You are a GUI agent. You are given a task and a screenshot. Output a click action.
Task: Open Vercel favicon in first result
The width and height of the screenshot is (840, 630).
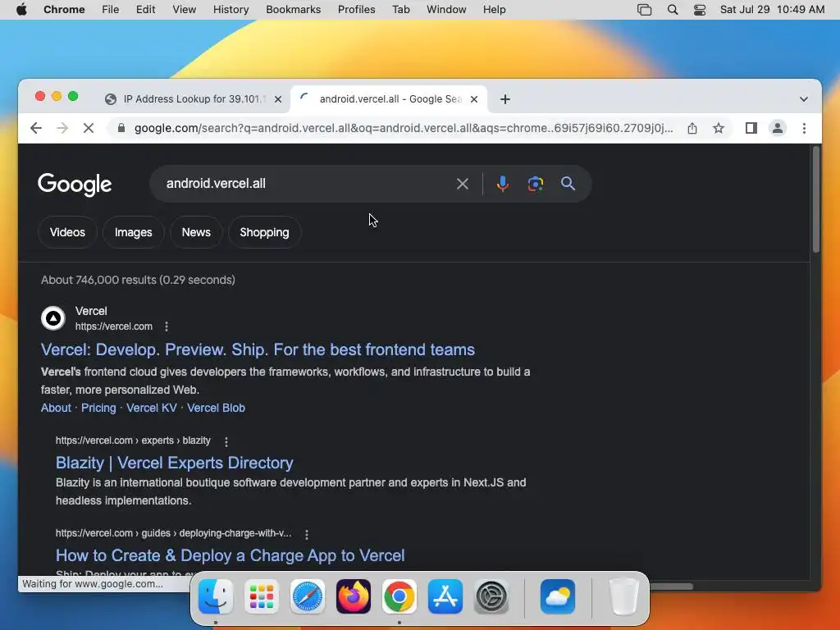tap(53, 319)
